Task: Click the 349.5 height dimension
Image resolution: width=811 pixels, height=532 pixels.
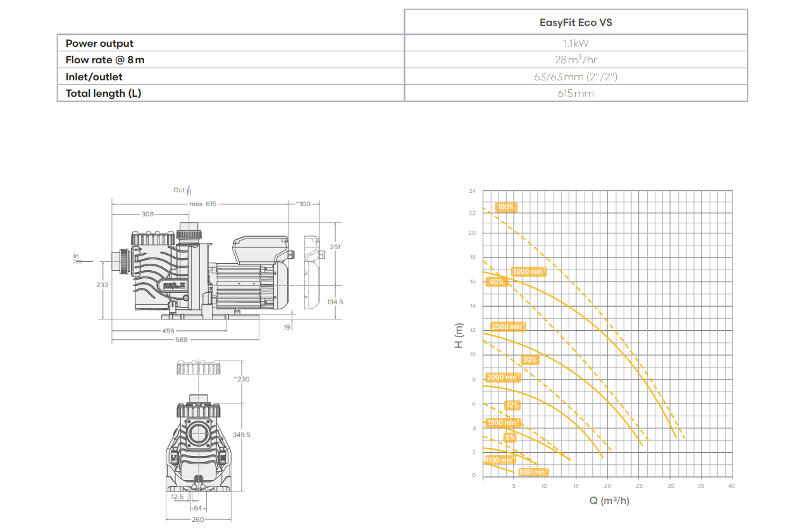Action: coord(242,435)
